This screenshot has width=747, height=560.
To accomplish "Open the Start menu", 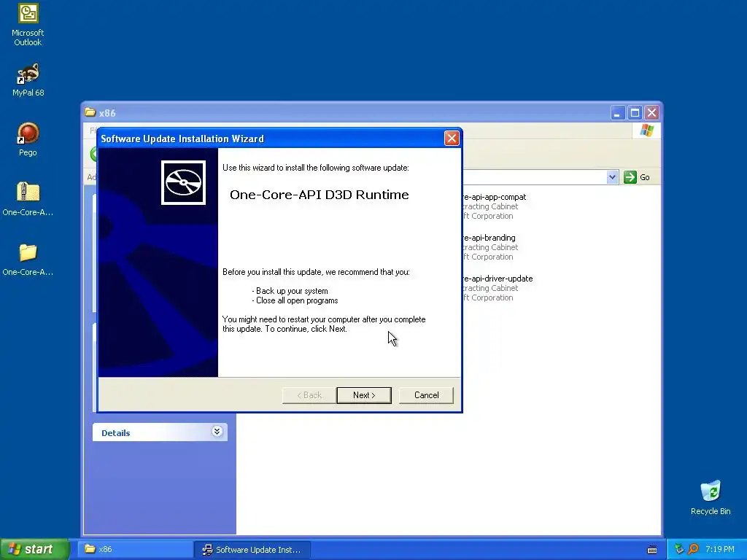I will 35,549.
